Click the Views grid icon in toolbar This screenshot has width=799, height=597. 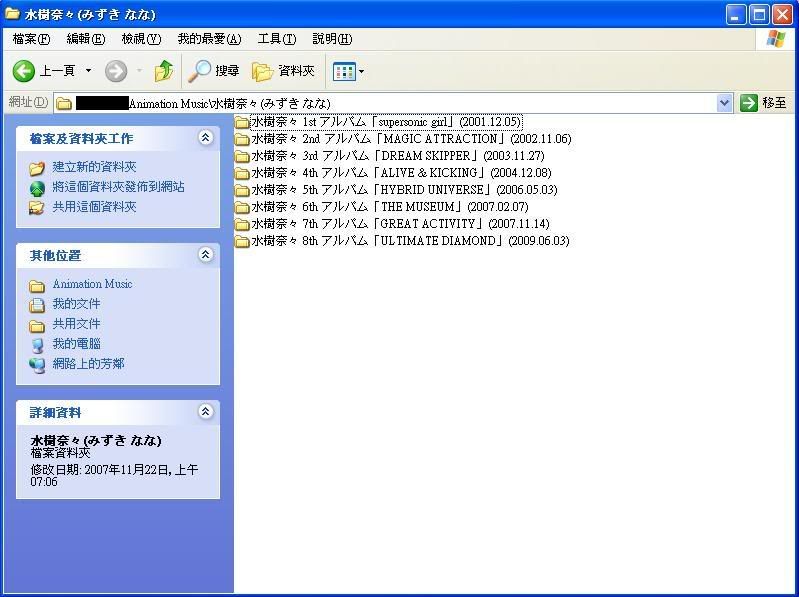343,71
